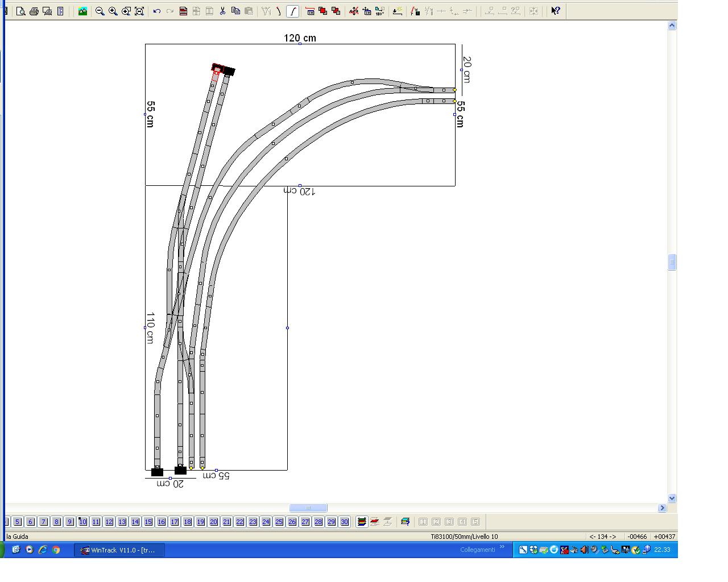Screen dimensions: 728x582
Task: Click the second red overlapping squares icon
Action: (336, 11)
